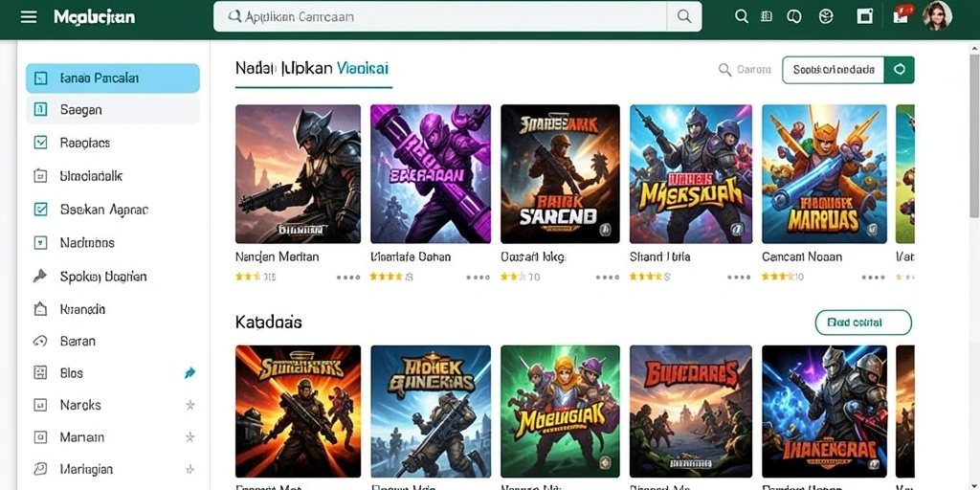Open three-dot options under Nanden Meritan
Image resolution: width=980 pixels, height=490 pixels.
(348, 277)
